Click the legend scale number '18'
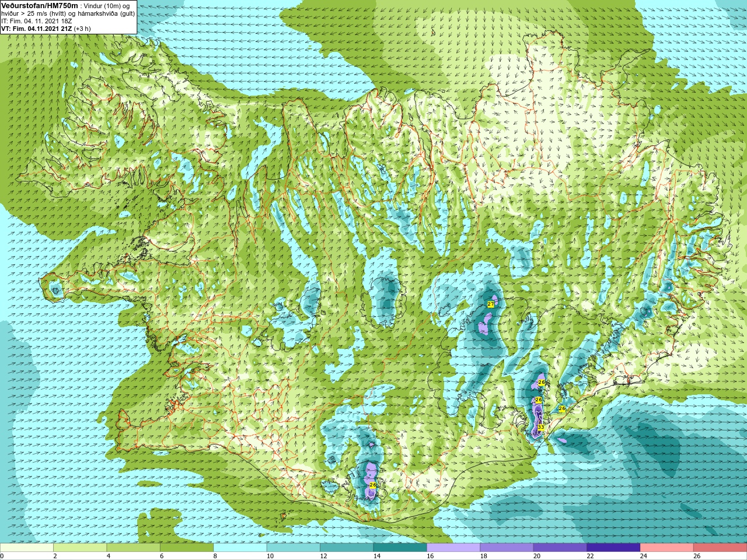The image size is (747, 560). [x=484, y=556]
